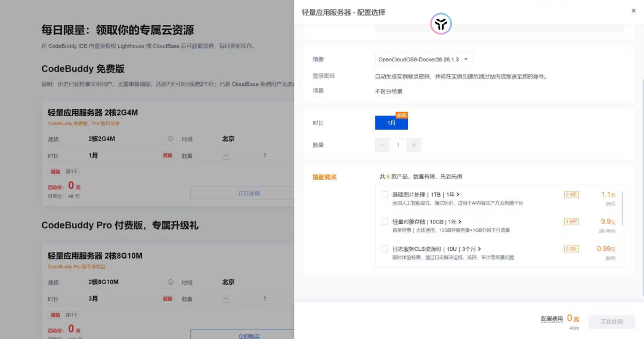Click the 限1个 tag on 2核2G4M card
Screen dimensions: 644x339
[x=72, y=172]
